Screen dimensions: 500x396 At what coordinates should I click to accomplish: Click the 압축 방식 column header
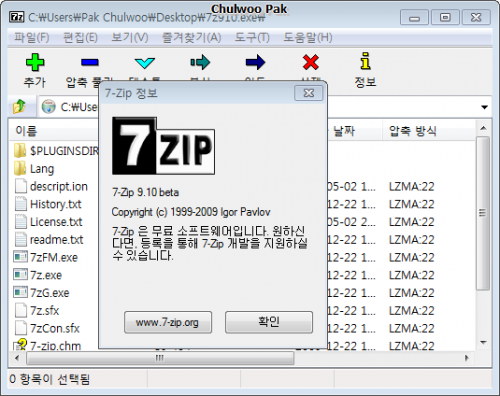[x=413, y=131]
